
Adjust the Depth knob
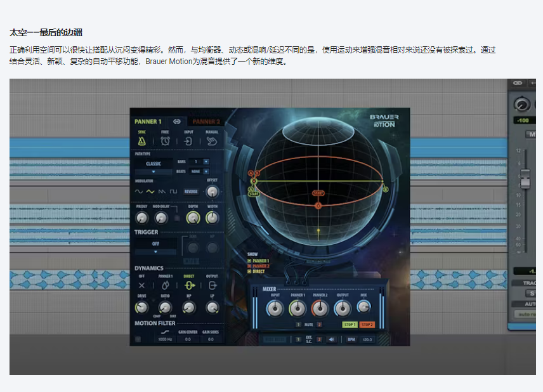coord(193,218)
